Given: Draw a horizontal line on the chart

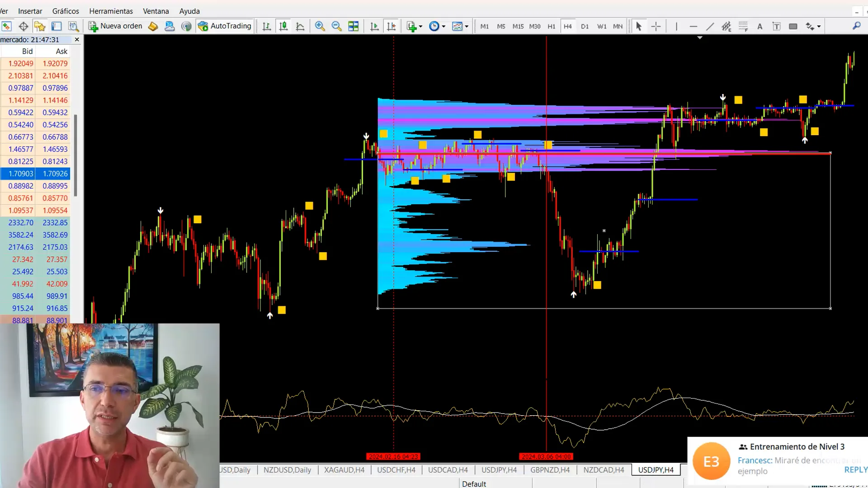Looking at the screenshot, I should click(x=693, y=26).
